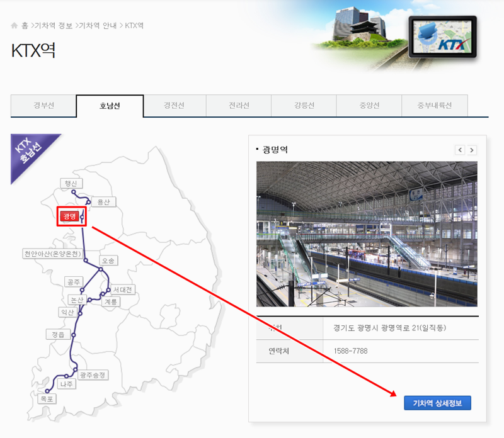Select 나주 station on the map
Screen dimensions: 504x438
67,384
